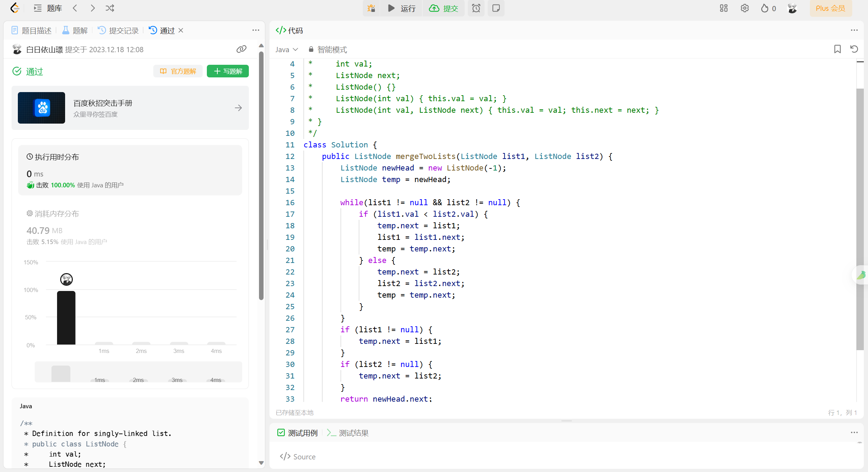Click the bookmark icon in editor

point(838,49)
